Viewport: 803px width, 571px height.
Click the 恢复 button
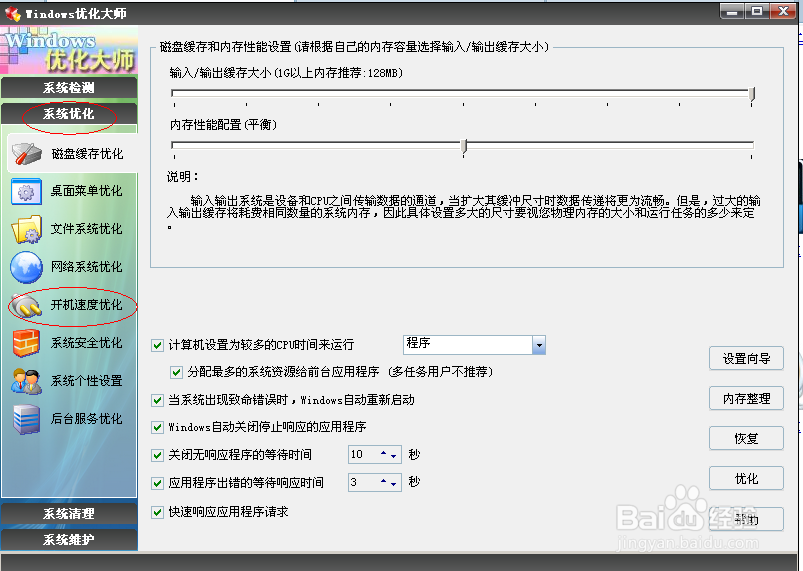click(746, 438)
